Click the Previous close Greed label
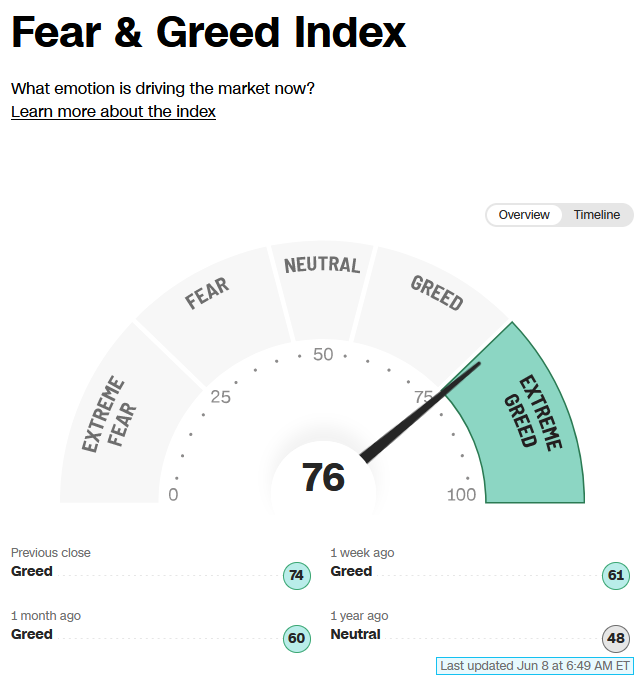The image size is (643, 696). [32, 571]
